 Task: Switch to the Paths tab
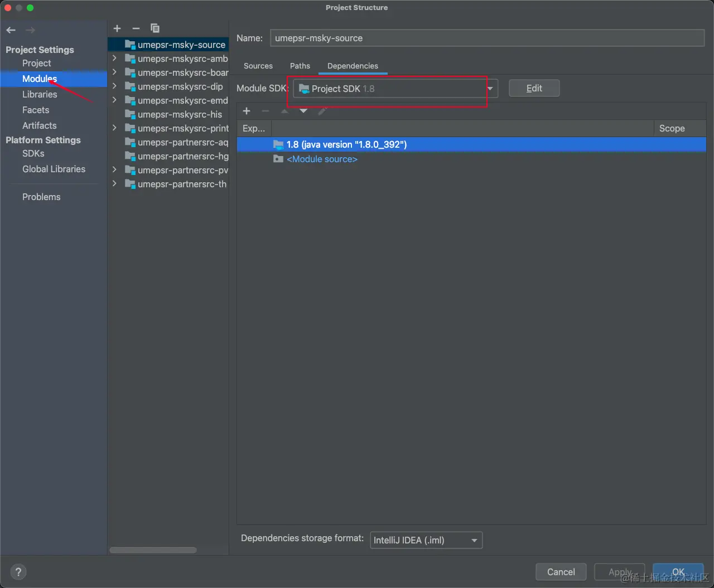click(300, 66)
